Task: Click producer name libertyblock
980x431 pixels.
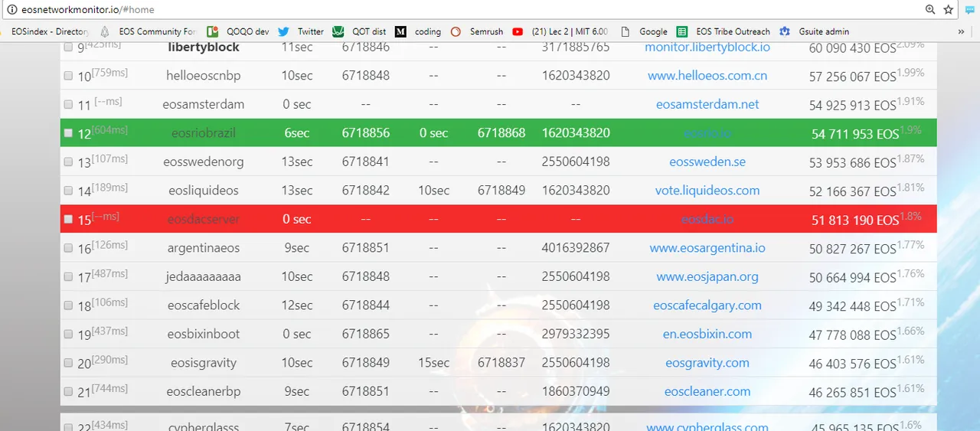Action: [x=204, y=47]
